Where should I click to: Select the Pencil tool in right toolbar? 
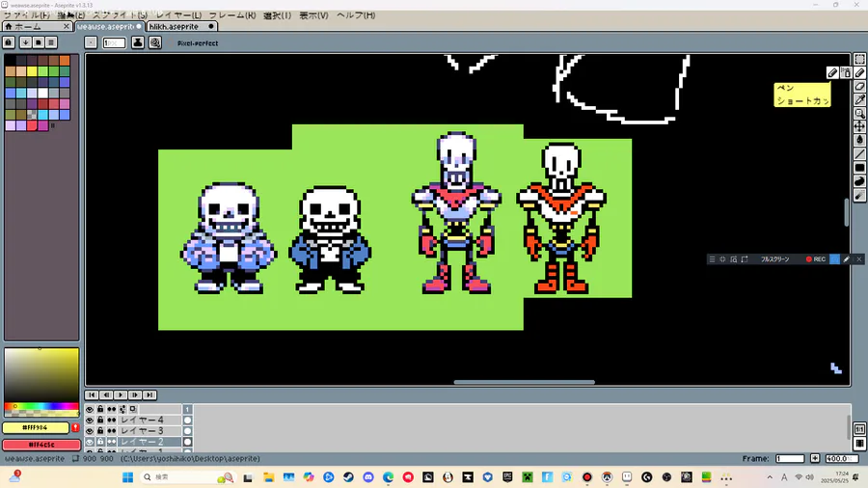[x=859, y=72]
